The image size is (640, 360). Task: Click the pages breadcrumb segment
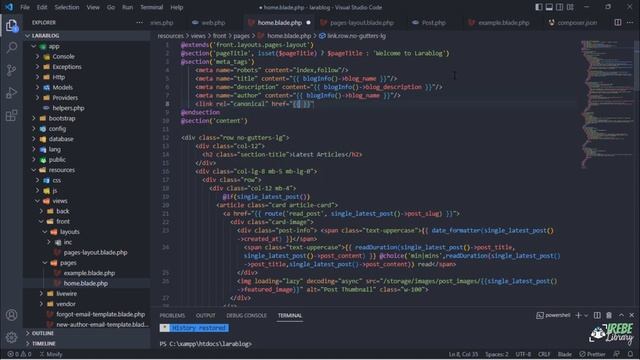[x=241, y=36]
